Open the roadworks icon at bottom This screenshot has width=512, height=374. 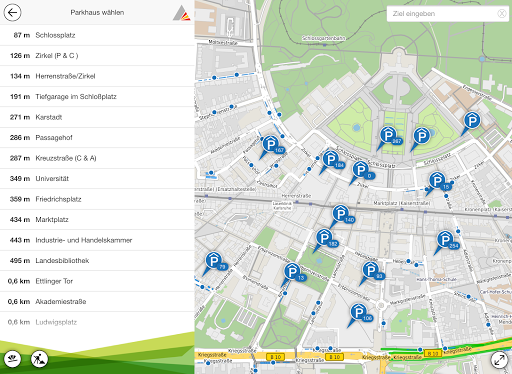tap(39, 359)
